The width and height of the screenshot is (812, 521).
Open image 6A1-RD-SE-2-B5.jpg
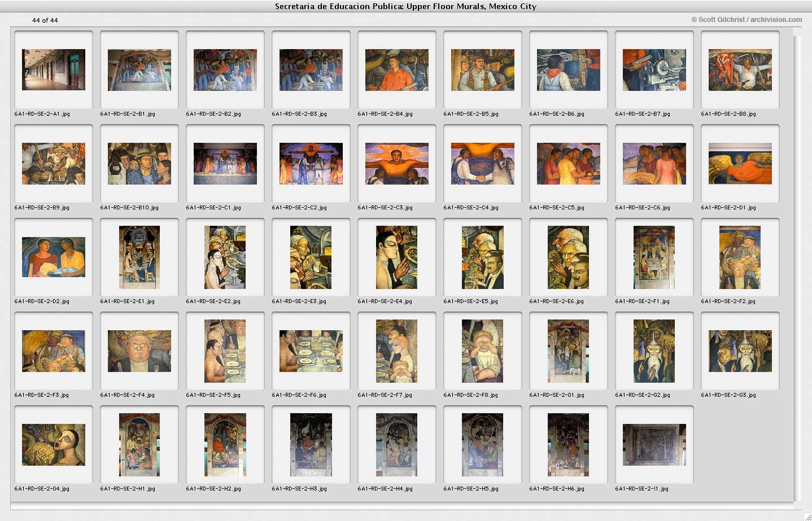coord(483,70)
